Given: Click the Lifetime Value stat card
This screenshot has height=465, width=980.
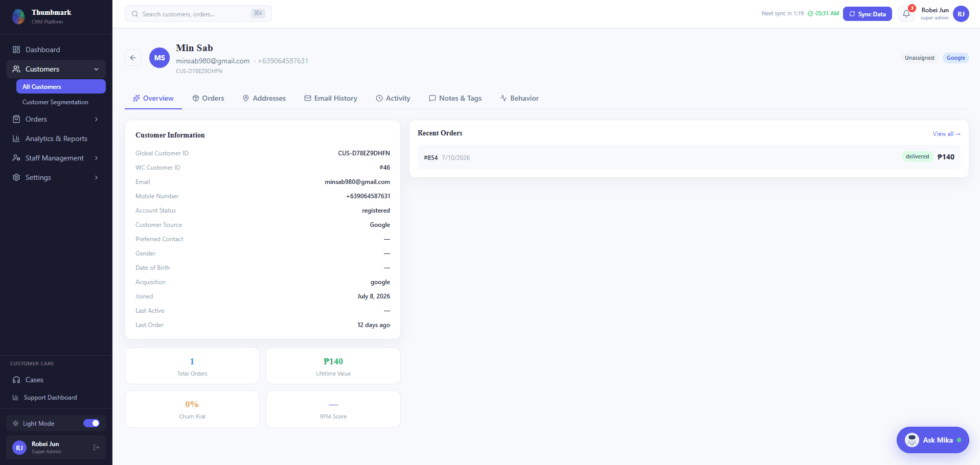Looking at the screenshot, I should [x=333, y=366].
